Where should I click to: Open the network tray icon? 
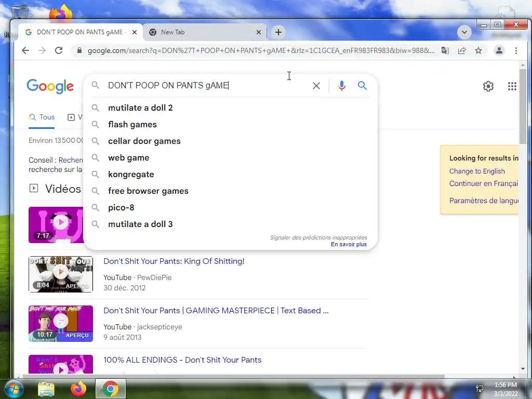[480, 389]
